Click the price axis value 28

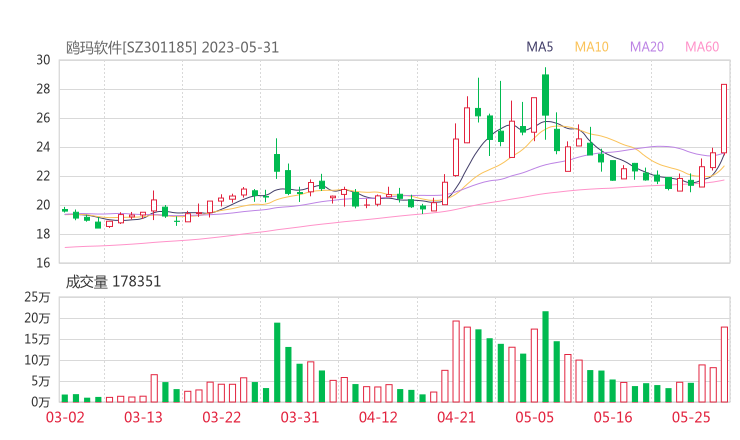pos(43,89)
